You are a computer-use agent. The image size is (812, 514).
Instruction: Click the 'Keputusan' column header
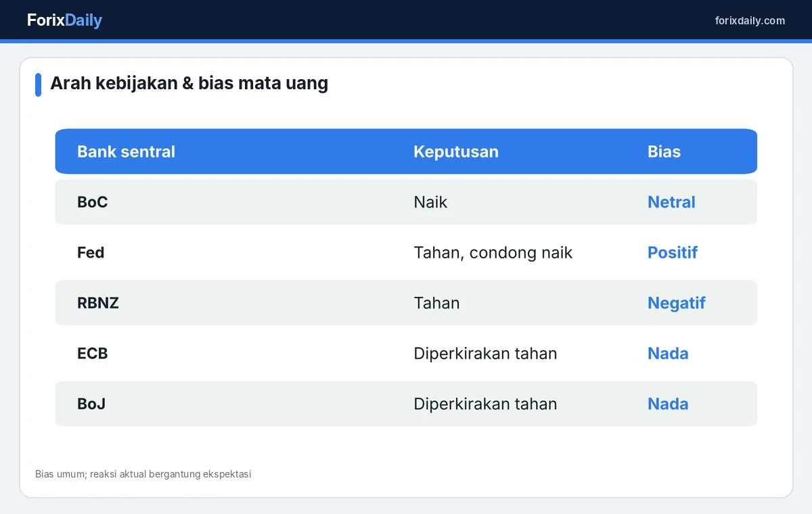456,151
